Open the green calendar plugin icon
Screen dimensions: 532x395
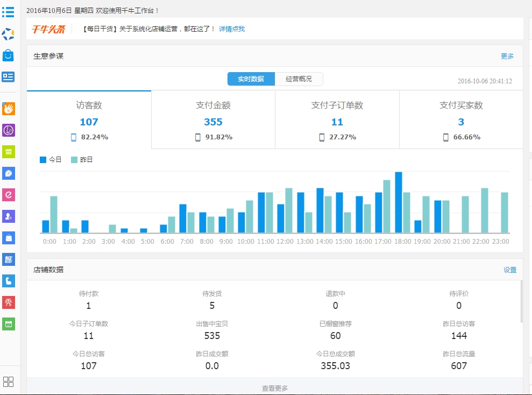coord(9,324)
